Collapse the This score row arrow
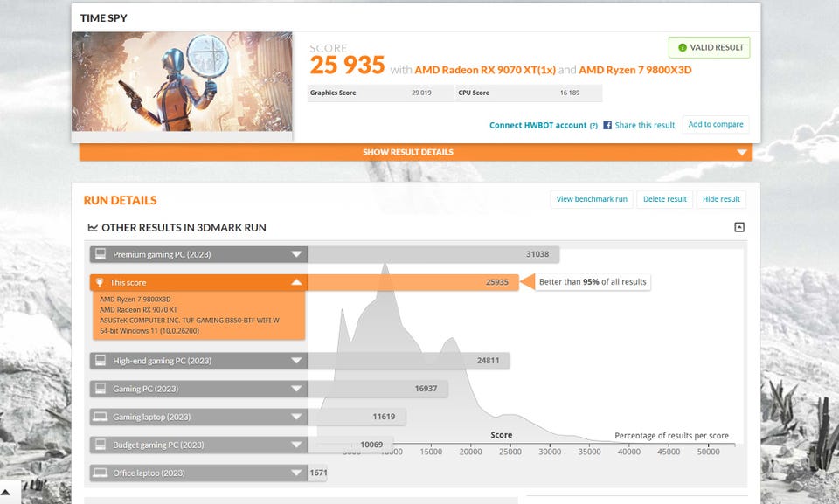This screenshot has height=504, width=839. click(x=296, y=282)
